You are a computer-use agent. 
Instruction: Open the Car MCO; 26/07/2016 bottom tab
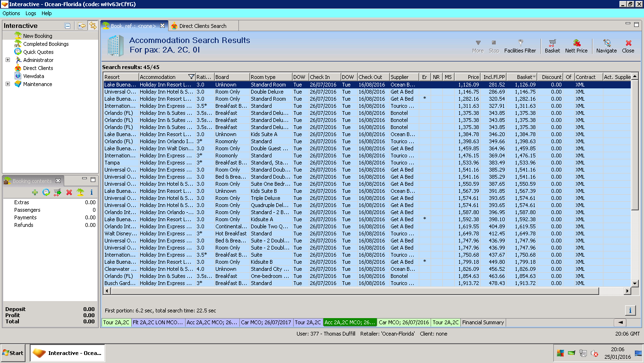click(404, 323)
